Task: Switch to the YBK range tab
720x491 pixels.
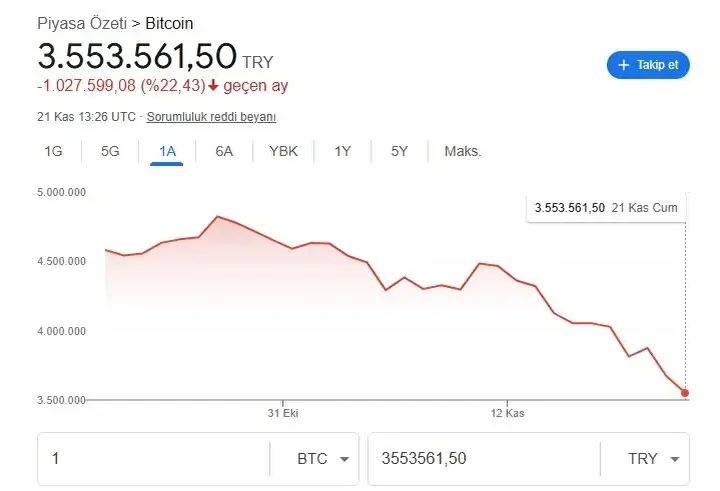Action: point(283,151)
